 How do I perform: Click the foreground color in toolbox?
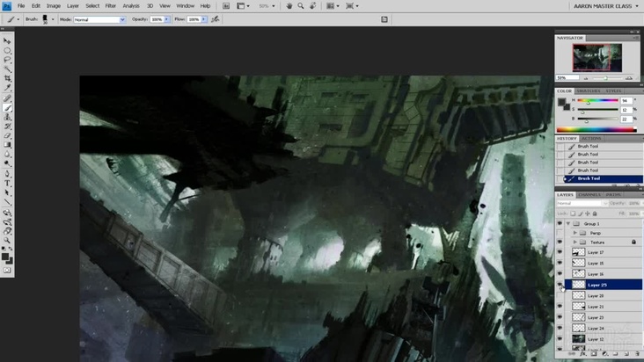pyautogui.click(x=6, y=256)
